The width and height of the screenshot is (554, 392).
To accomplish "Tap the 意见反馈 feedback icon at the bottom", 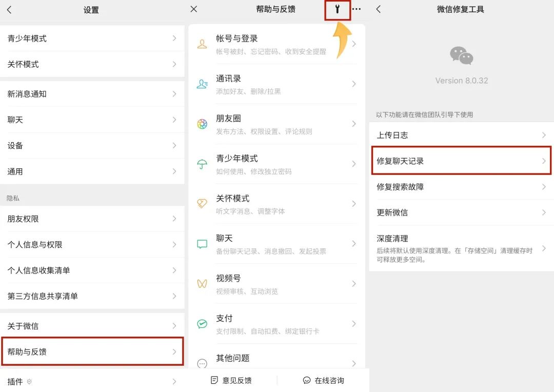I will (x=214, y=380).
